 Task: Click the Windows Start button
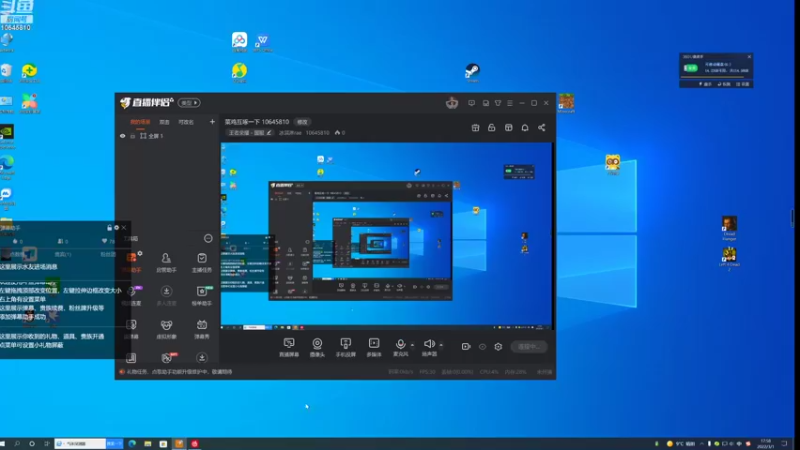pyautogui.click(x=3, y=444)
